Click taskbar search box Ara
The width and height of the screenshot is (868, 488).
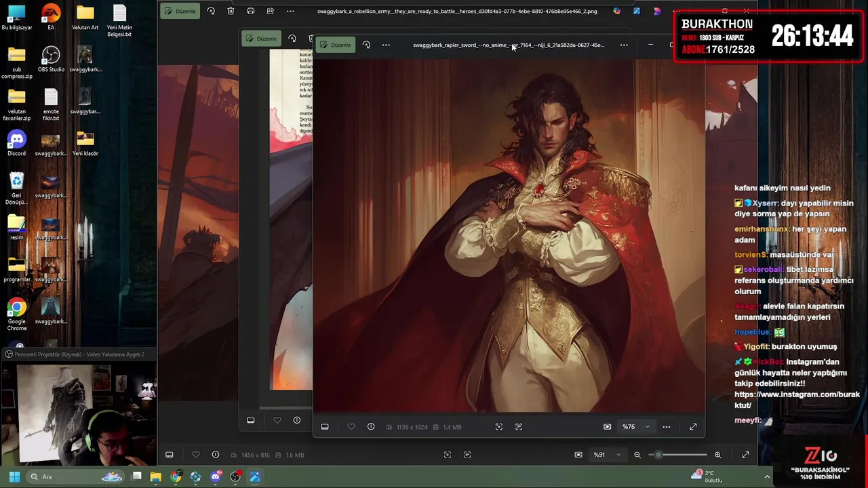coord(76,476)
